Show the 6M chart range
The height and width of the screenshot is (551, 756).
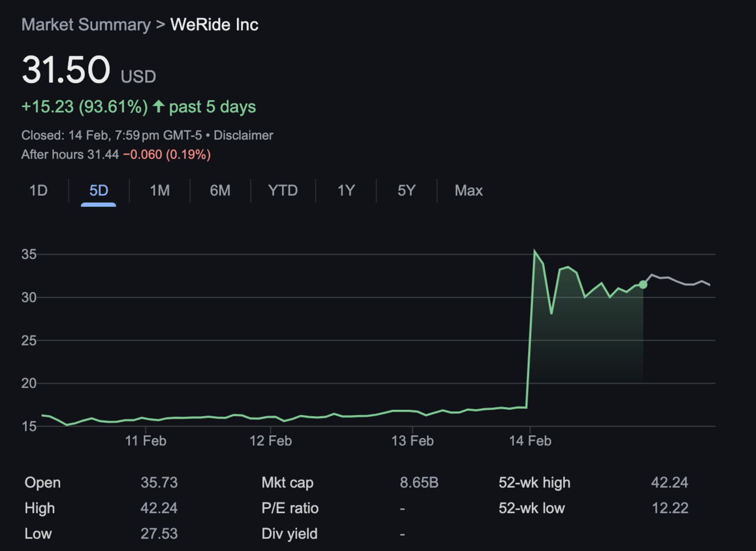coord(220,190)
